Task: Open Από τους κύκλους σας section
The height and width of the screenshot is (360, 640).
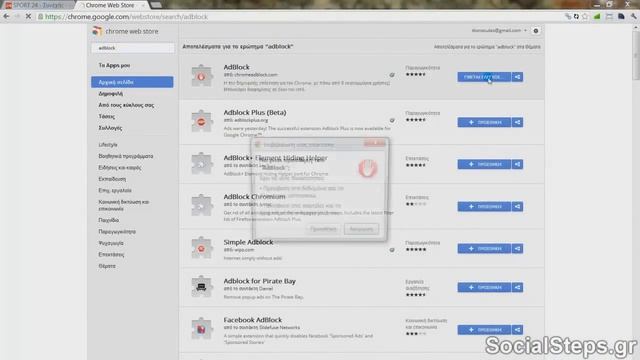Action: (126, 105)
